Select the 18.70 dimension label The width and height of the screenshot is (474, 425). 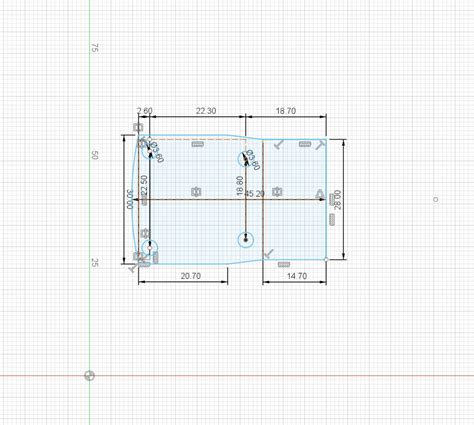coord(286,111)
